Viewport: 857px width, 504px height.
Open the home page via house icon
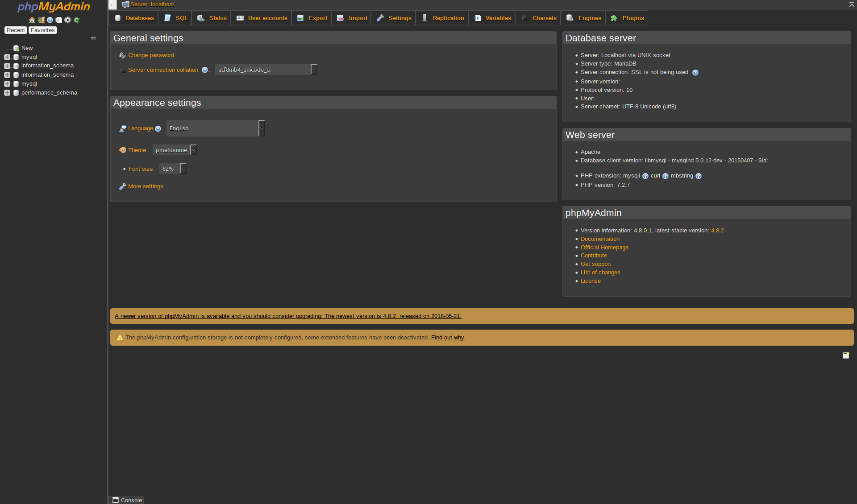[31, 20]
